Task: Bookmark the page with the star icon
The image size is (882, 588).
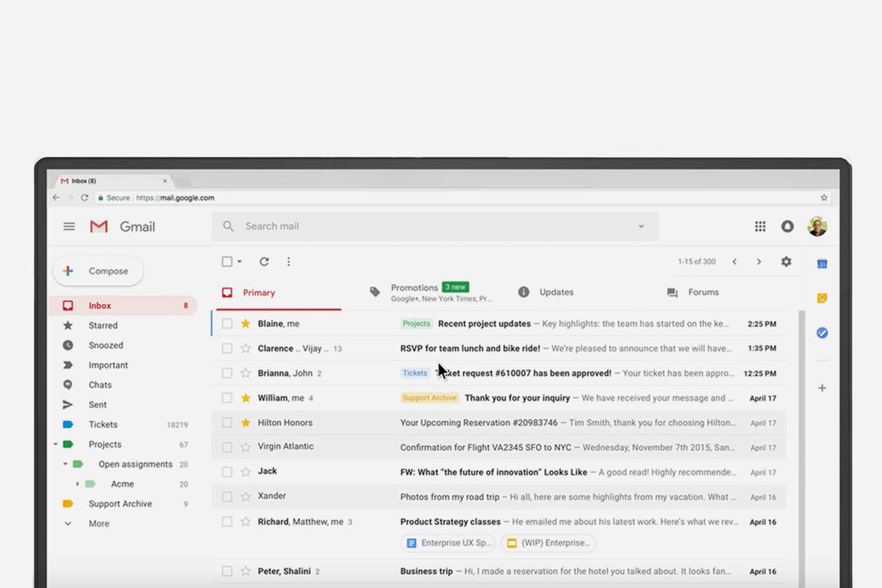Action: click(824, 198)
